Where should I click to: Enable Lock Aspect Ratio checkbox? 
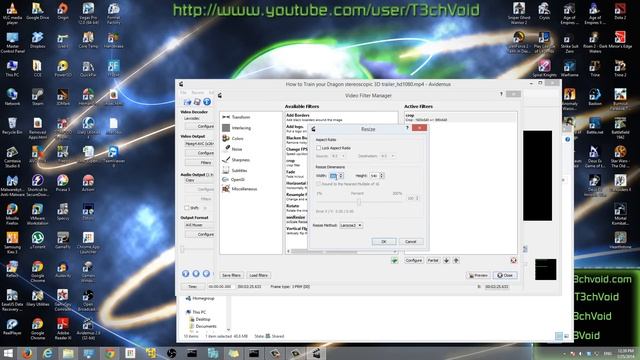coord(318,148)
